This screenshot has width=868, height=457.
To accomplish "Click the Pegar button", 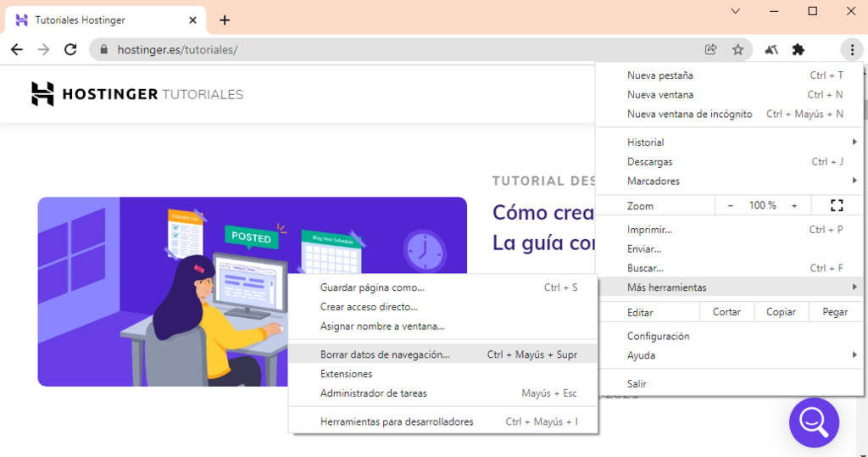I will pos(835,312).
